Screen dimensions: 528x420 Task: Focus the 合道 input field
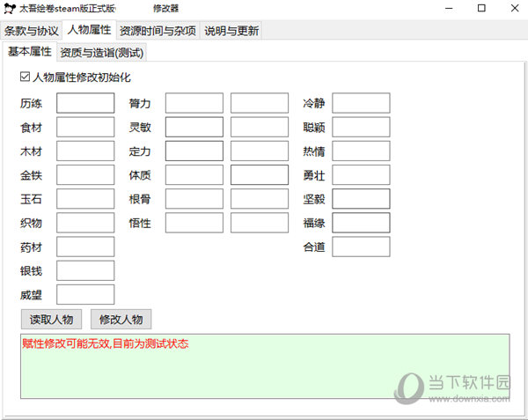(362, 247)
